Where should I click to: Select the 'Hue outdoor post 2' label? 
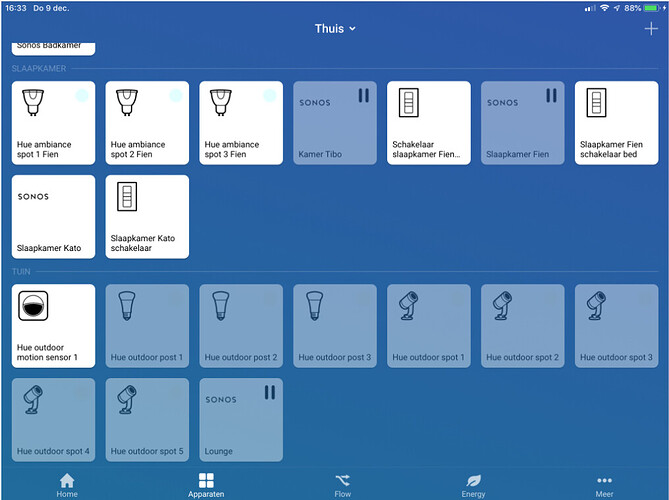(x=241, y=358)
